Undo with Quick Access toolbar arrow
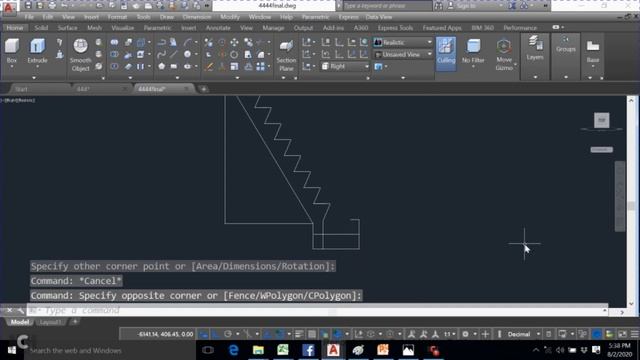Viewport: 640px width, 360px height. coord(64,6)
